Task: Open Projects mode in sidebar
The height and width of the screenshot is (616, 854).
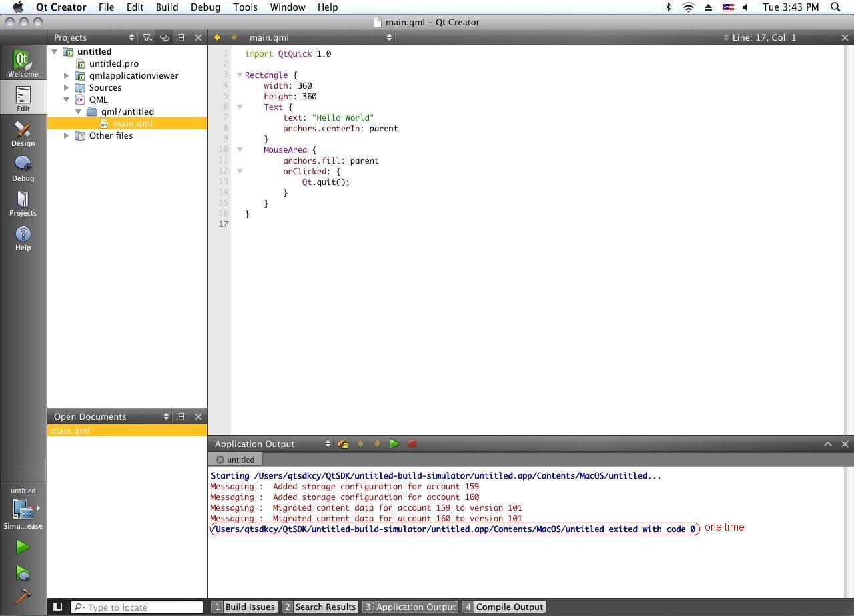Action: [23, 202]
